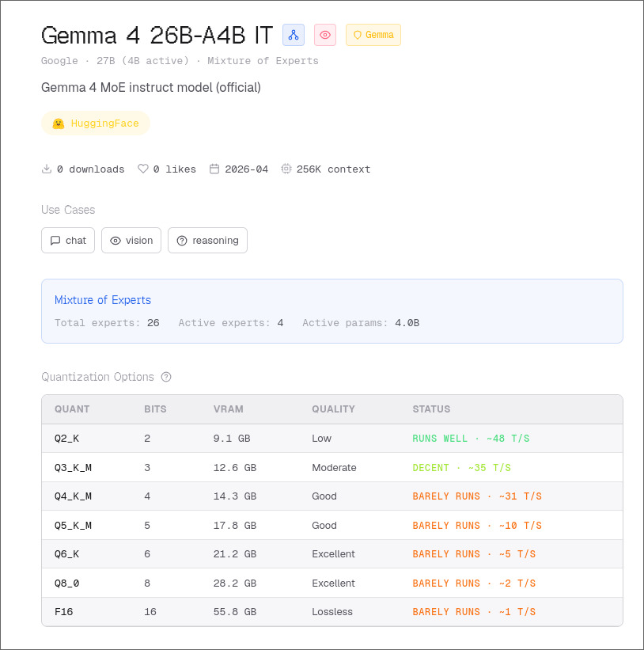Click the Quantization Options help icon
Screen dimensions: 644x650
(x=166, y=377)
